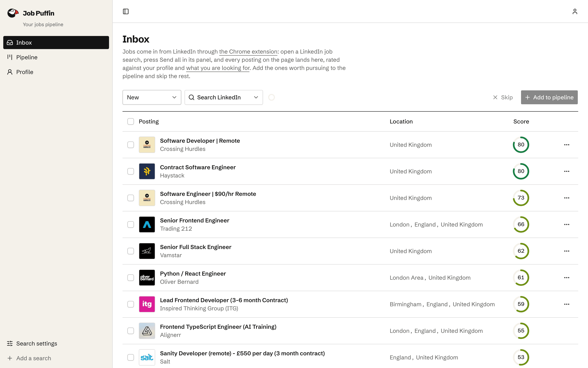This screenshot has width=588, height=368.
Task: Select all postings with header checkbox
Action: (130, 121)
